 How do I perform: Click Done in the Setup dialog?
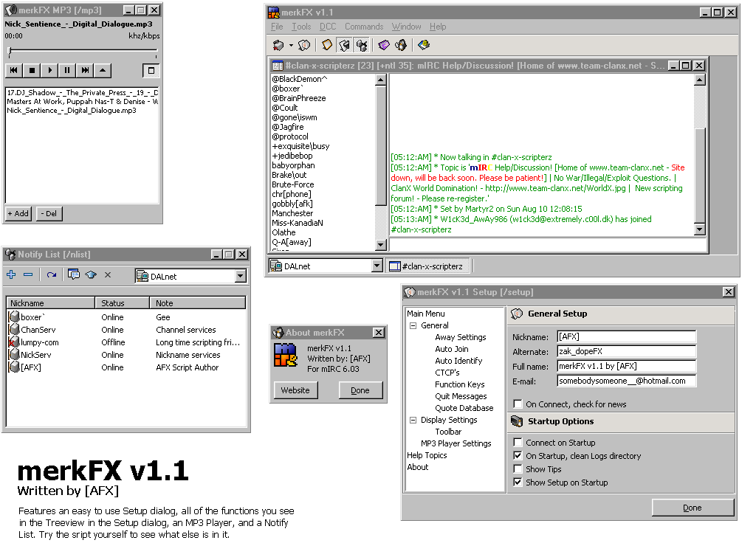pos(693,508)
